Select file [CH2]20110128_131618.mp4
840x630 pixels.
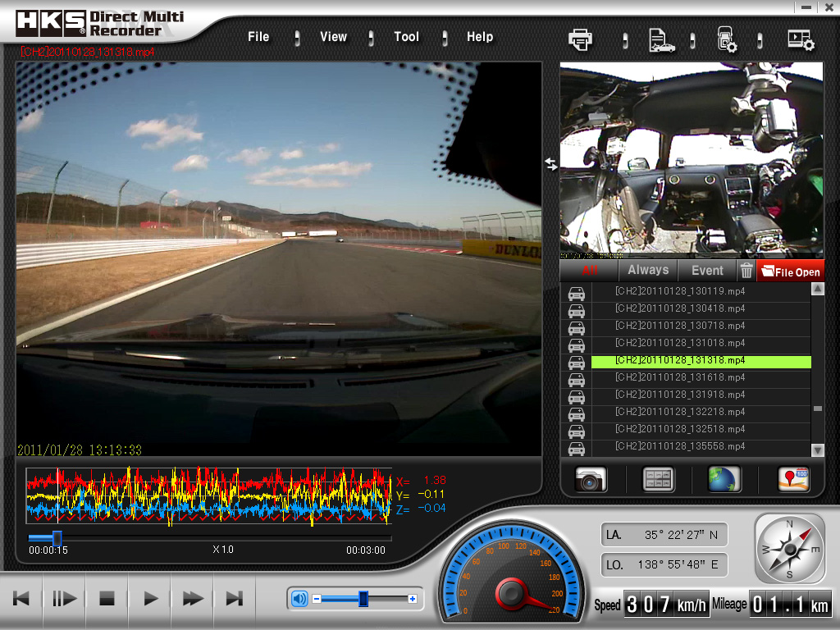pyautogui.click(x=701, y=377)
